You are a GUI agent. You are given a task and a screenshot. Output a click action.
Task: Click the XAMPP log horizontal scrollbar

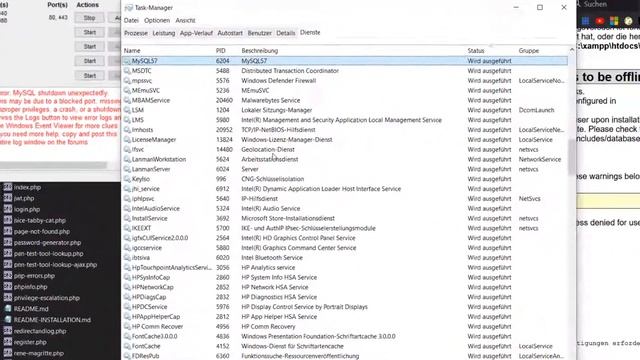click(53, 165)
